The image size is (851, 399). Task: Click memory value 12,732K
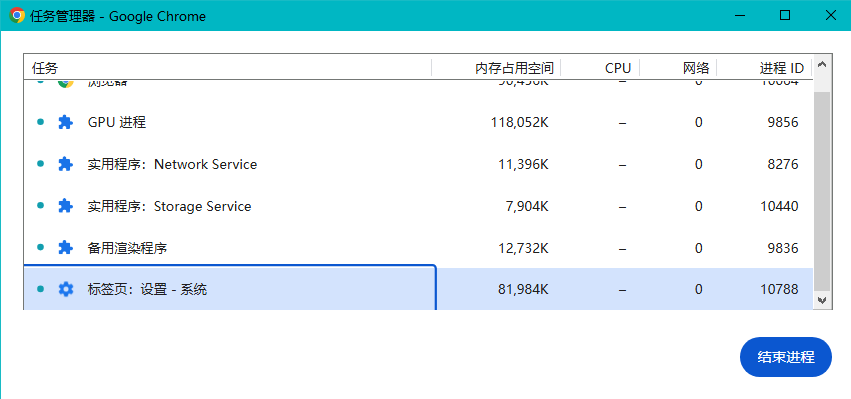point(523,248)
